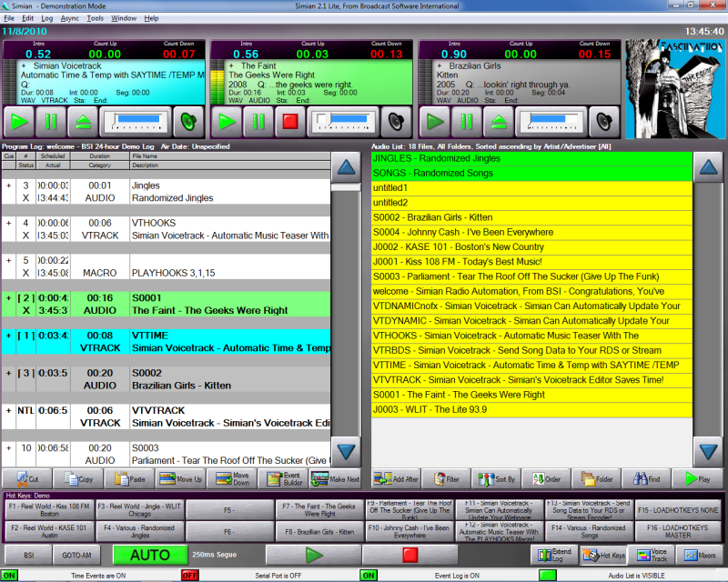
Task: Click the Cut icon button
Action: 26,478
